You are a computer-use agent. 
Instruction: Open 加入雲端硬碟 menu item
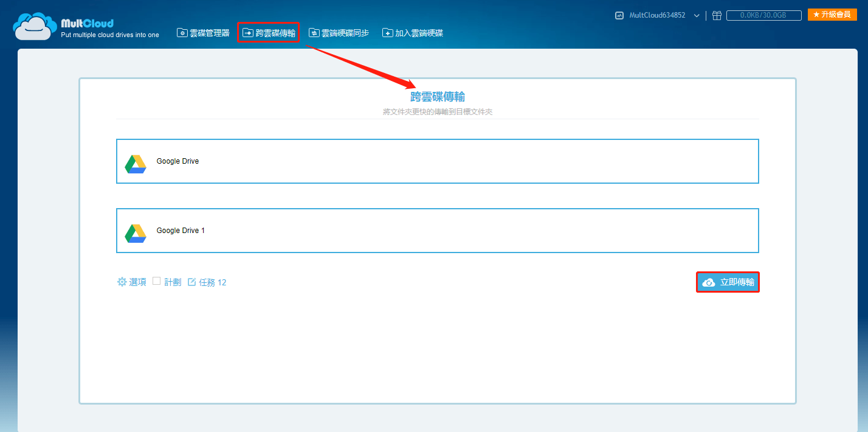(x=413, y=33)
